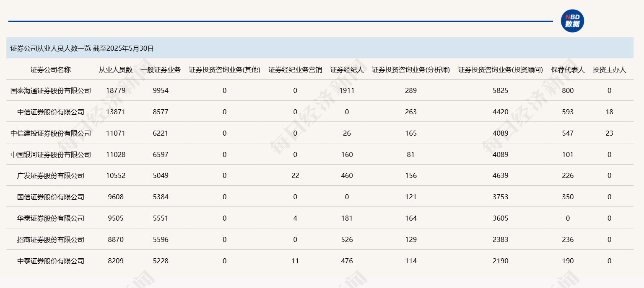Viewport: 644px width, 288px height.
Task: Click the 证券经纪人 column header
Action: tap(347, 70)
